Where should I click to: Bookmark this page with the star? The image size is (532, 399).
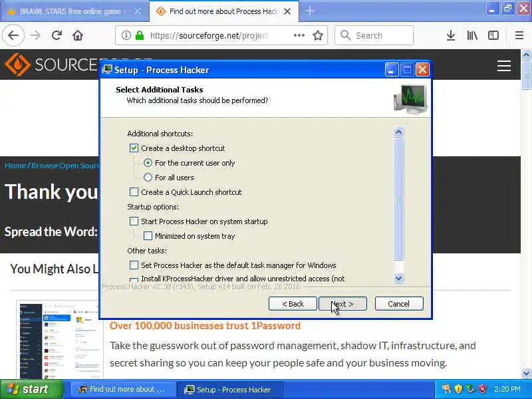coord(318,35)
